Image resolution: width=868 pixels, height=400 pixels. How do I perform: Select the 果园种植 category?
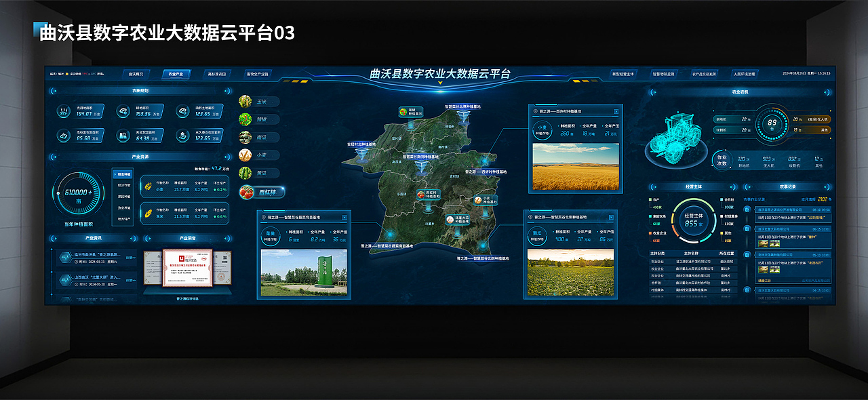click(x=124, y=197)
